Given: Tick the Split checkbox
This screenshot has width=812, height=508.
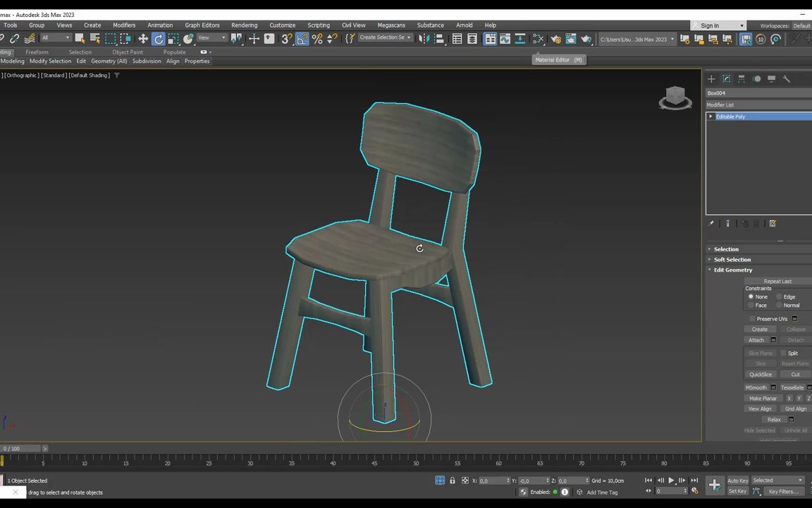Looking at the screenshot, I should point(782,353).
